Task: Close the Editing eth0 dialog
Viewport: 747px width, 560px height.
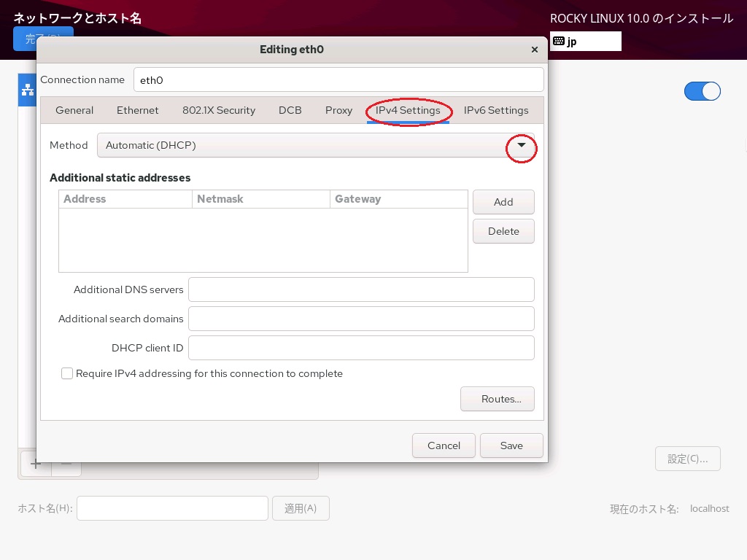Action: 534,50
